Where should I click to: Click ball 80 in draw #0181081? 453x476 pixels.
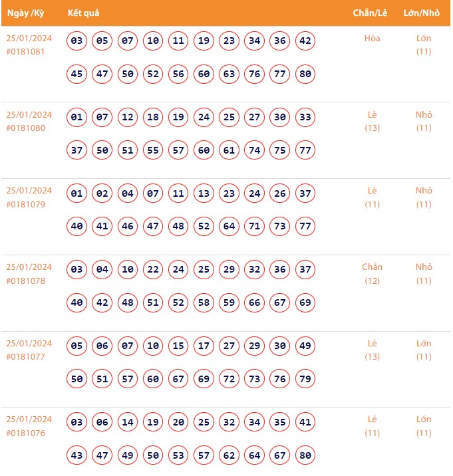305,74
